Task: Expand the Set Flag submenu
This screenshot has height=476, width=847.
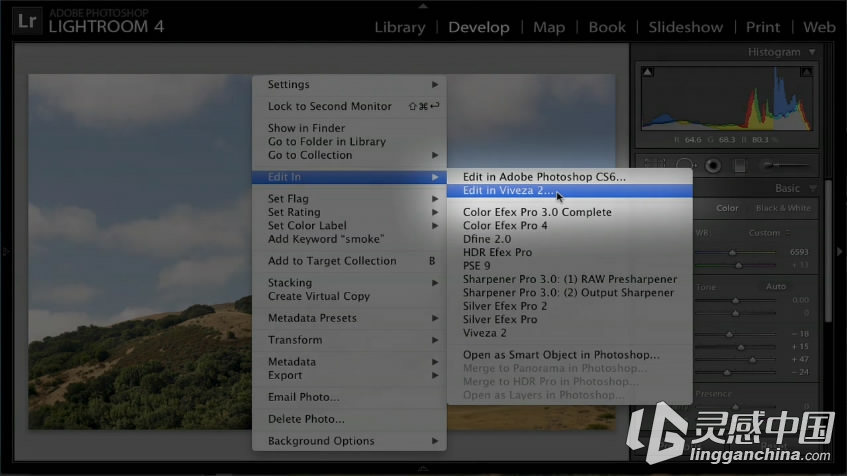Action: click(x=349, y=198)
